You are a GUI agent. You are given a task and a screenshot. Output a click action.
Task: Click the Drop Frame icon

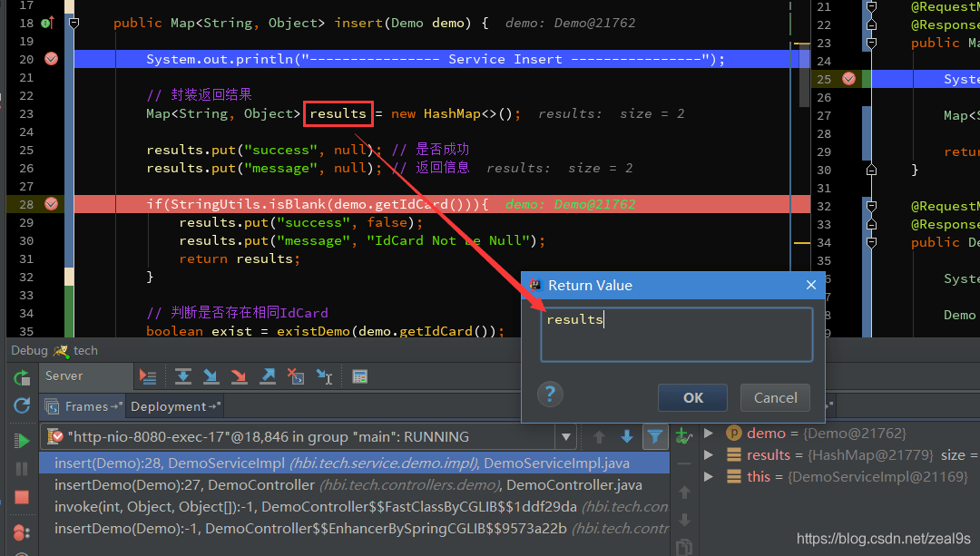pos(296,376)
